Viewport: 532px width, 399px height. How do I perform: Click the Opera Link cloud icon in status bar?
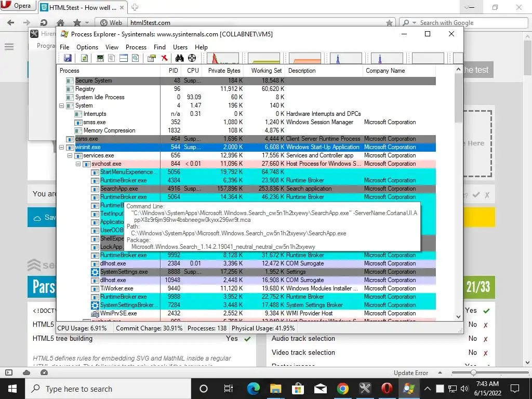[26, 373]
